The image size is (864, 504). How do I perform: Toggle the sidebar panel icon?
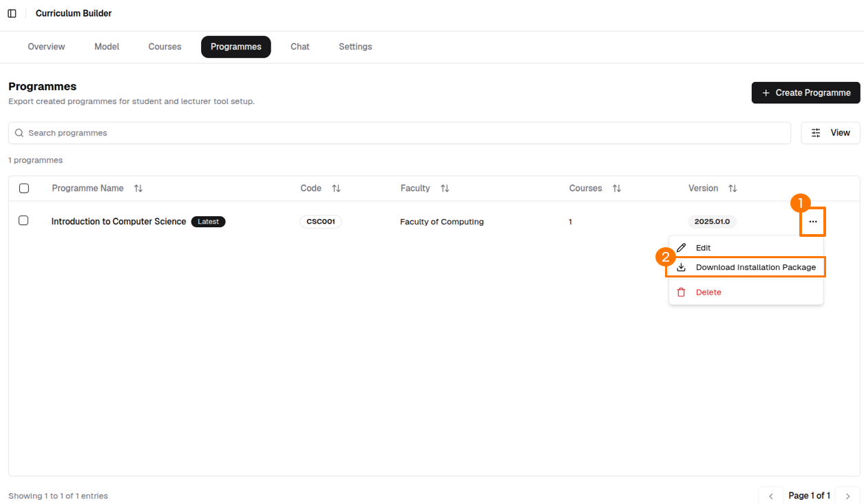(x=12, y=14)
